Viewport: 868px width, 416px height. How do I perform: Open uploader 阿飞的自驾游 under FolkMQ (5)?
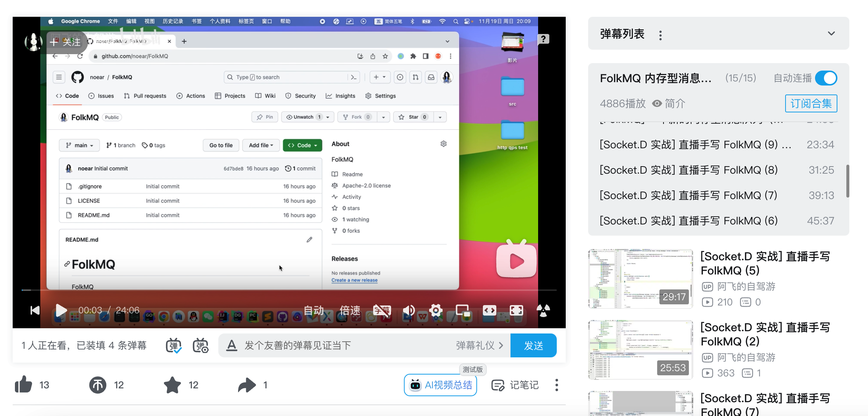click(746, 286)
